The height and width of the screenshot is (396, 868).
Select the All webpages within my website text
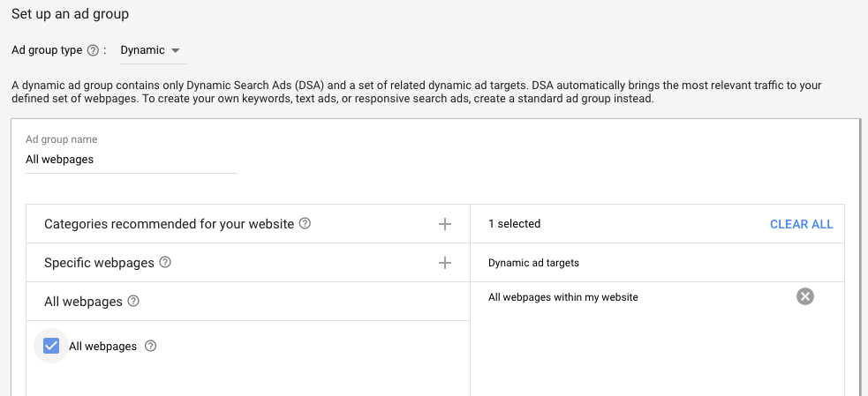563,297
